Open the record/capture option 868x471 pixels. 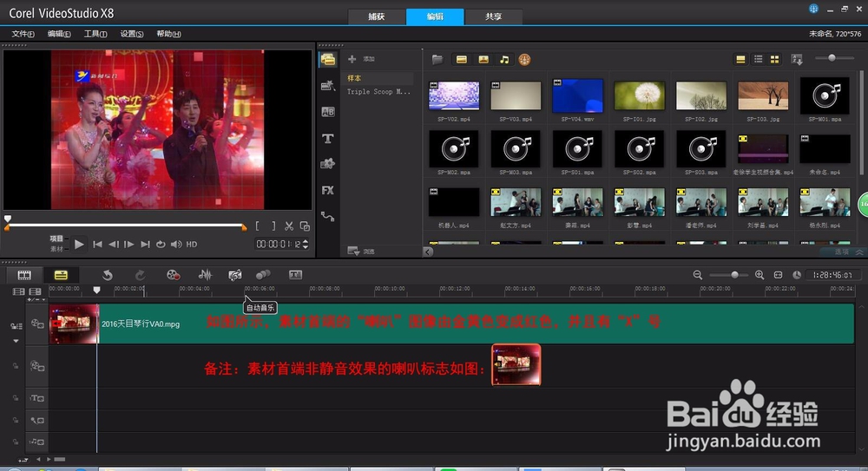[x=174, y=275]
